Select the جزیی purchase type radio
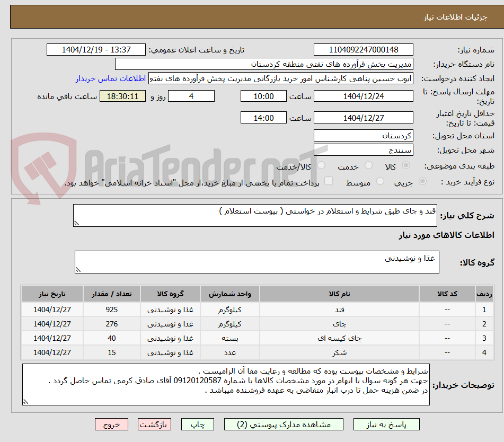The image size is (504, 442). click(x=423, y=181)
